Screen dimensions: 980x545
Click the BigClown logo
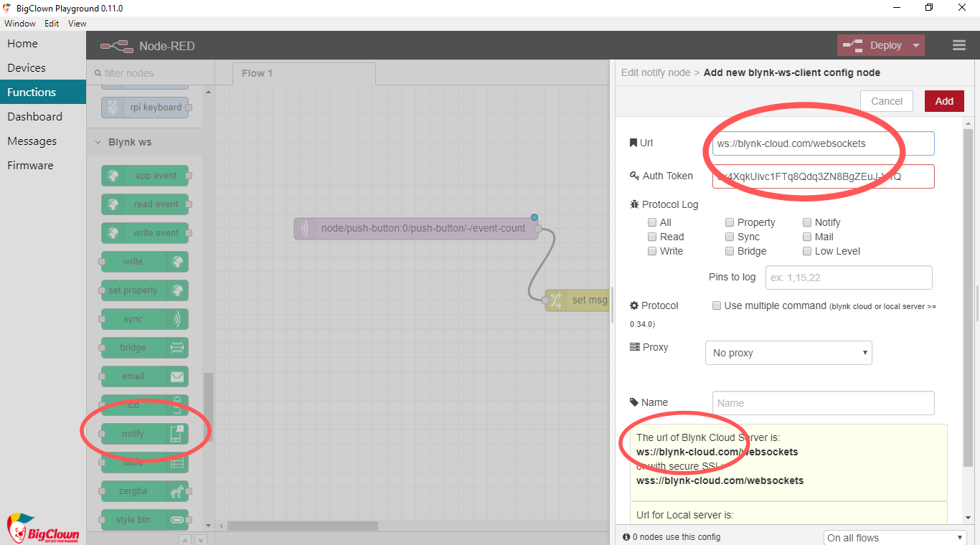pyautogui.click(x=42, y=528)
